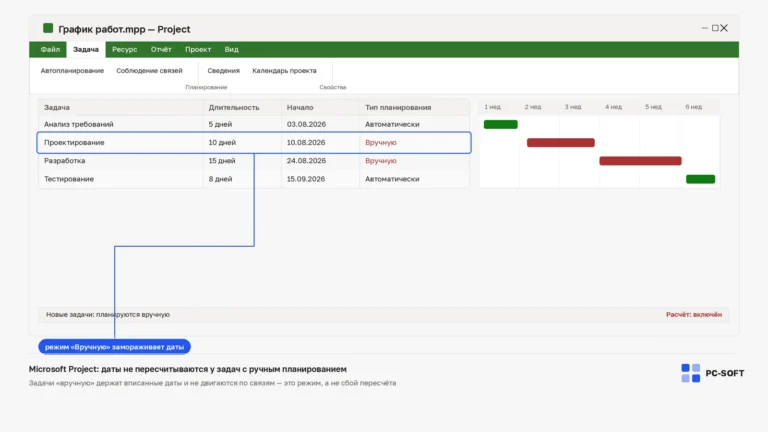
Task: Open the Файл menu tab
Action: click(x=50, y=49)
